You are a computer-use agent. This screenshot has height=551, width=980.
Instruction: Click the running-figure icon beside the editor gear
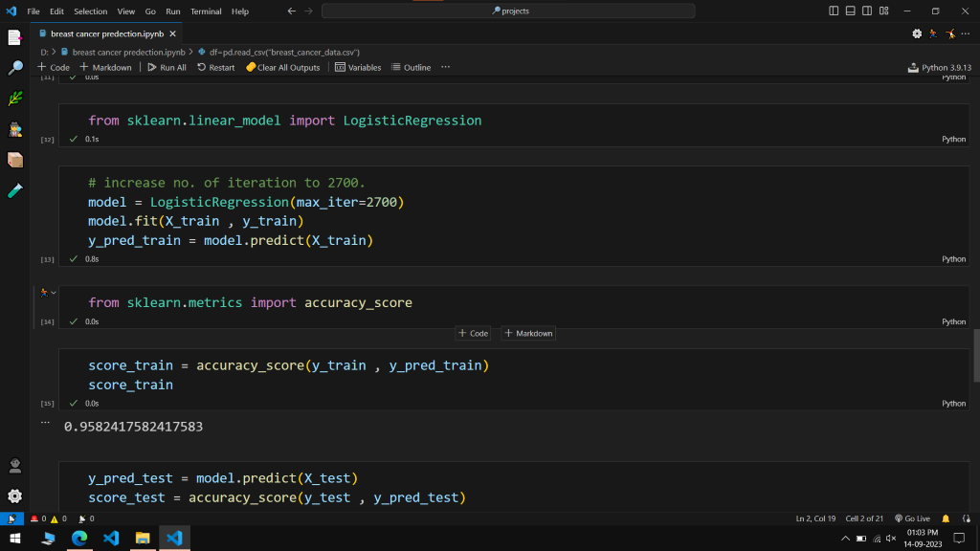point(933,33)
